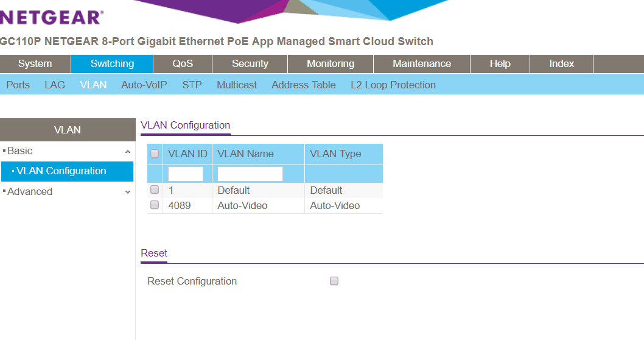The height and width of the screenshot is (340, 644).
Task: Go to the Security tab
Action: coord(250,64)
